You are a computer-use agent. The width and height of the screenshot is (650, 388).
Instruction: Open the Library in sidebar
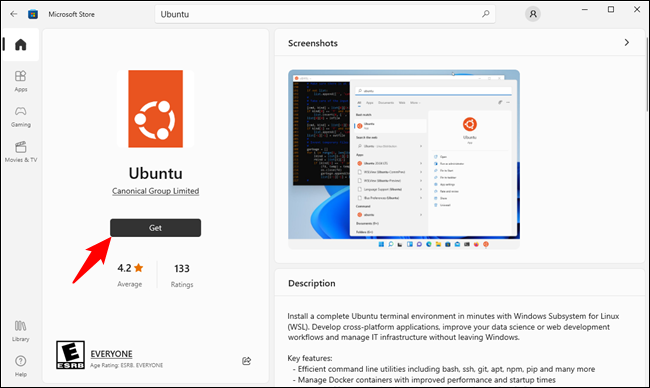click(20, 331)
